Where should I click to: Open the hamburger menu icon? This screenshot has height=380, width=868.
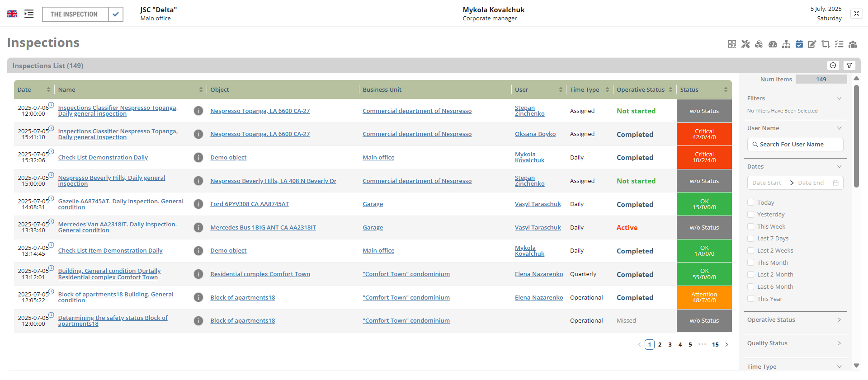(29, 14)
